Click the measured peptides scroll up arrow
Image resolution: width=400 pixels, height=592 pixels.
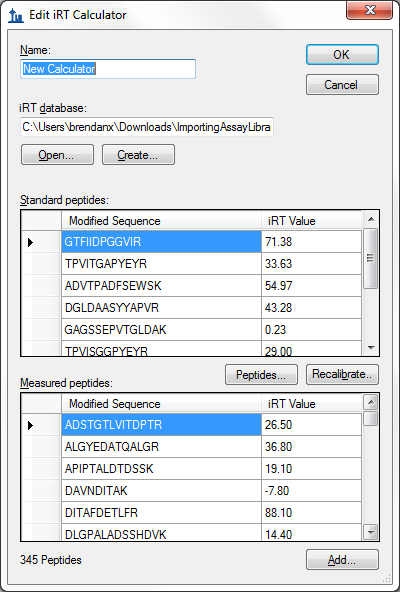tap(371, 402)
